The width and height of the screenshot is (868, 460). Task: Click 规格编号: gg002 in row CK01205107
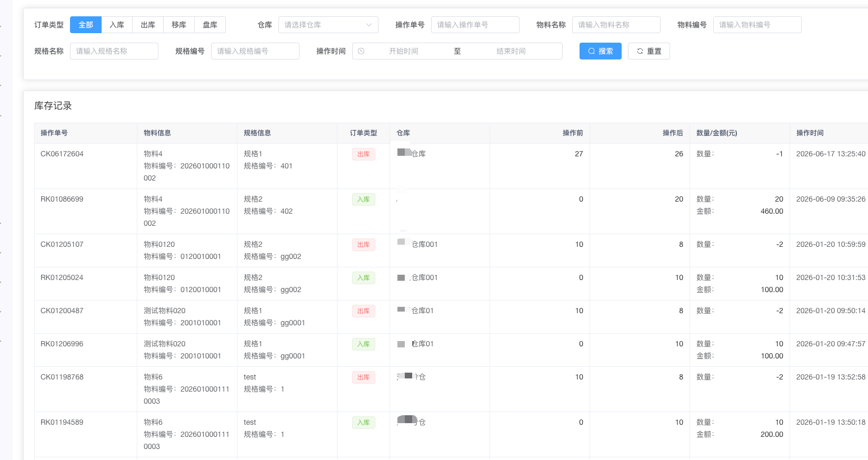(x=273, y=256)
